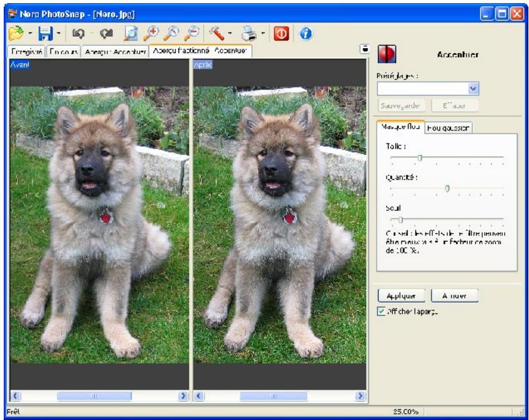Click the plain magnifier zoom icon
Screen dimensions: 529x420
point(171,34)
